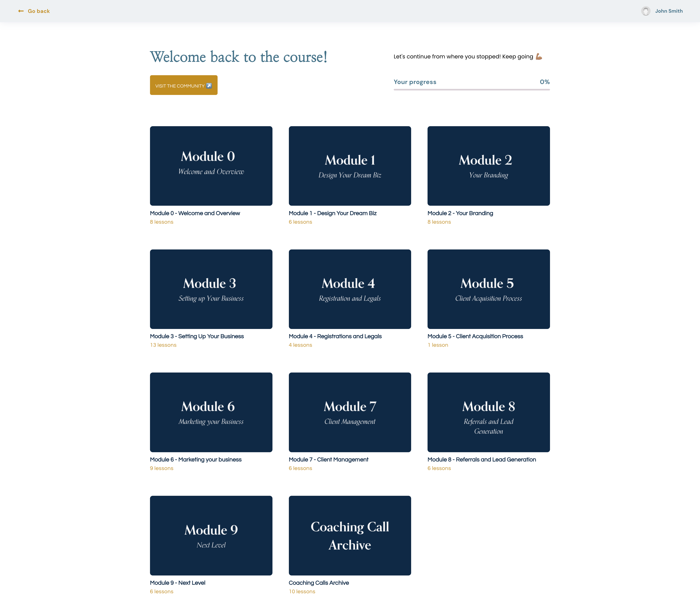Click the Module 8 Referrals and Lead Generation thumbnail

point(488,412)
